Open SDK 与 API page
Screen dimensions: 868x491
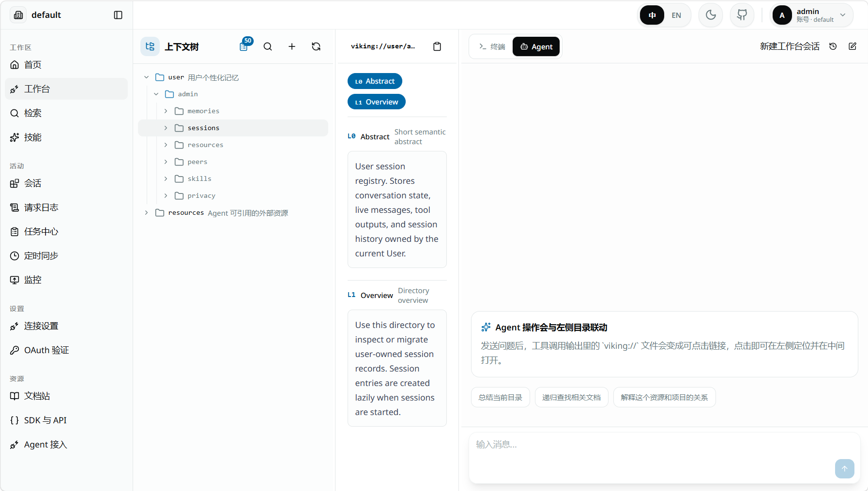coord(66,420)
